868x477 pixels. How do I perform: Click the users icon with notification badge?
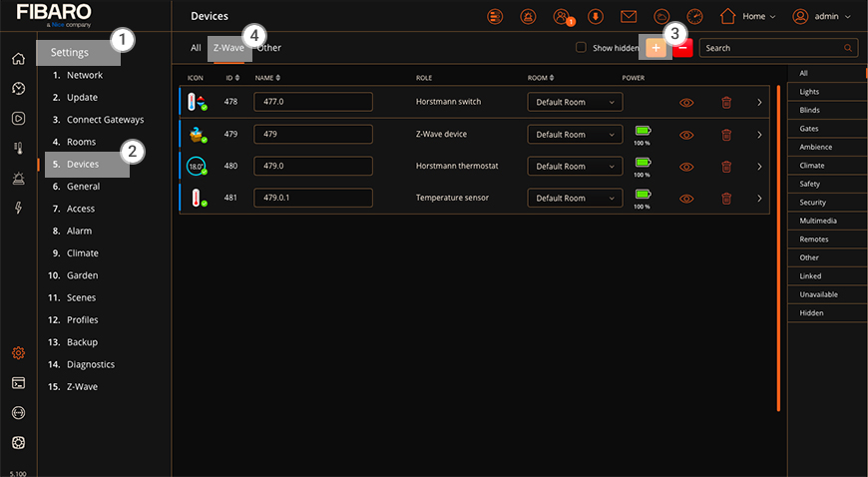click(x=562, y=17)
